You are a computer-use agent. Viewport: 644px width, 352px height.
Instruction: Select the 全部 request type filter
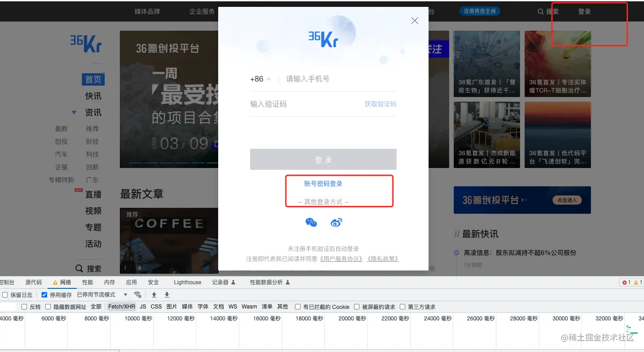pyautogui.click(x=96, y=307)
